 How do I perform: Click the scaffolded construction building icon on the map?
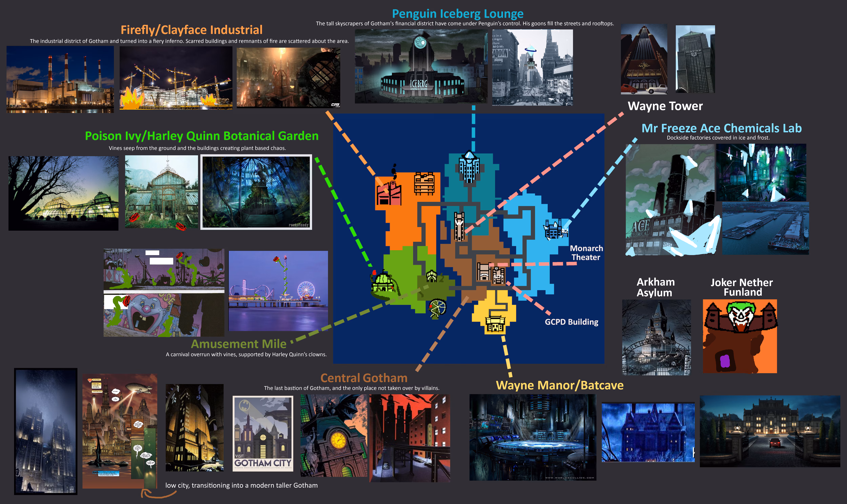click(424, 183)
